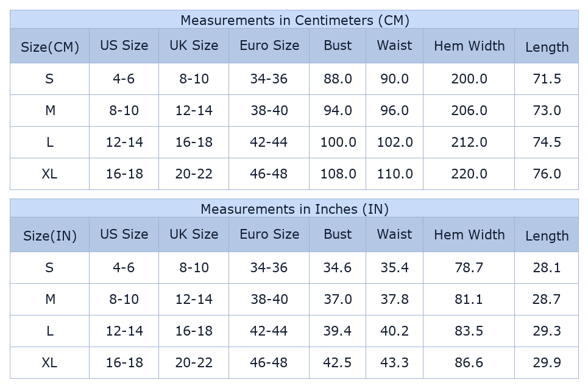This screenshot has height=391, width=588.
Task: Select the 76.0 length cell
Action: [x=547, y=174]
